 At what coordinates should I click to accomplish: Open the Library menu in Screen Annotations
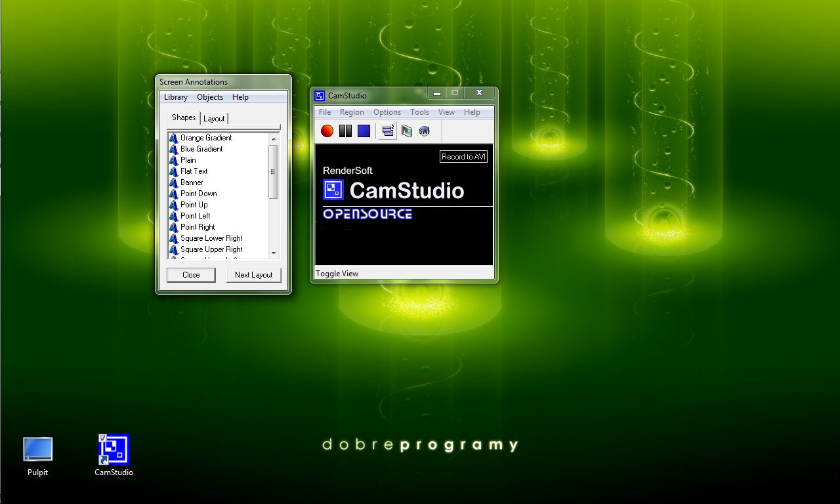(176, 97)
